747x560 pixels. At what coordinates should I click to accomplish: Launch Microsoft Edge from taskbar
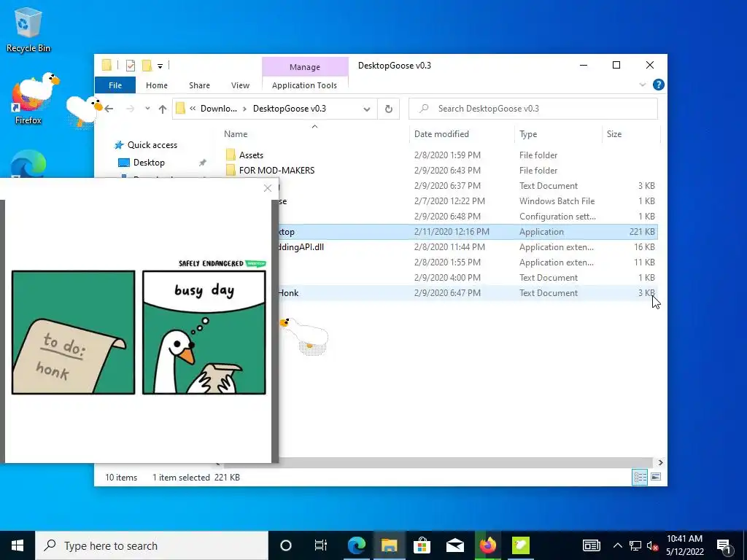356,545
